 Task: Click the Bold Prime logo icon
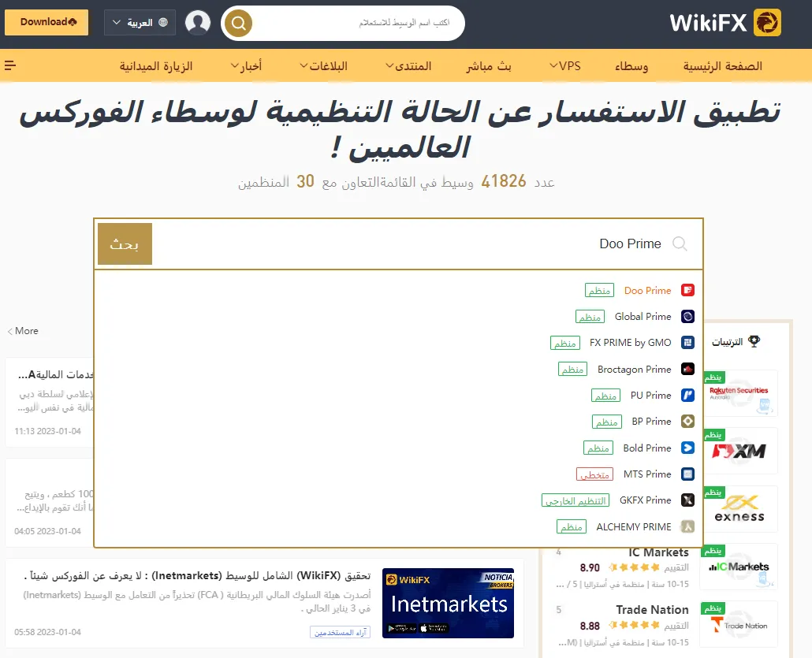click(687, 448)
